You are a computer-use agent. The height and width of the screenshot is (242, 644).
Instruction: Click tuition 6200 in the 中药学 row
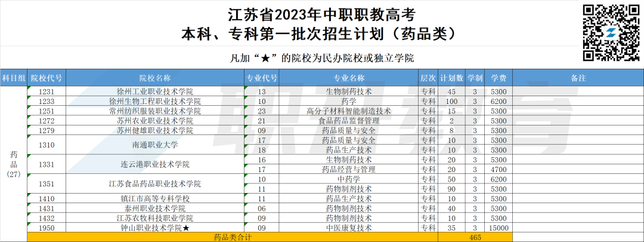click(x=499, y=179)
